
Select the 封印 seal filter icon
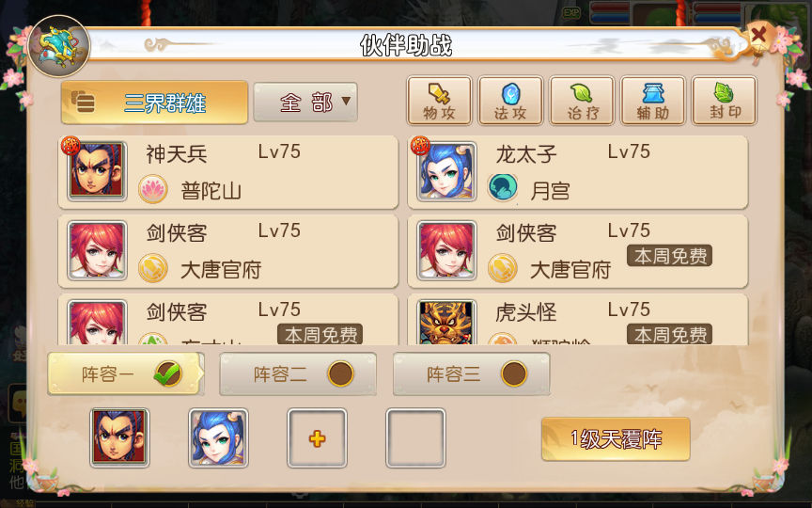724,101
